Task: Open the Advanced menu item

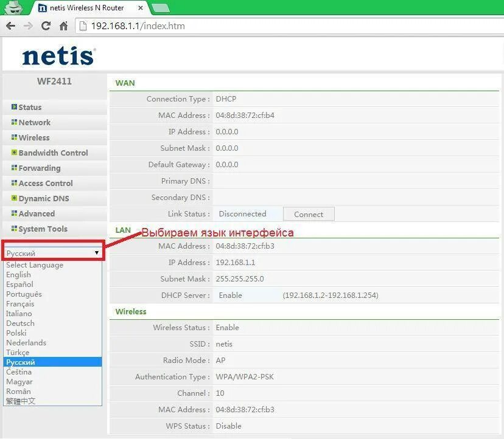Action: pyautogui.click(x=37, y=214)
